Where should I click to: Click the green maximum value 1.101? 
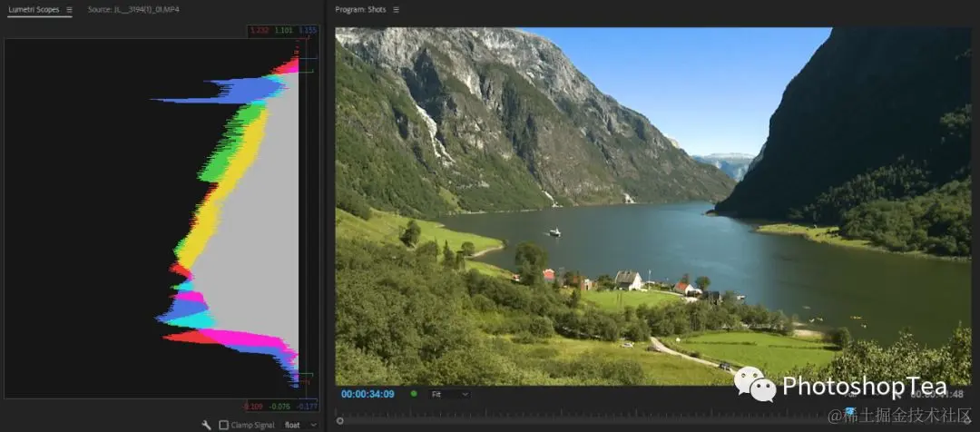[283, 30]
